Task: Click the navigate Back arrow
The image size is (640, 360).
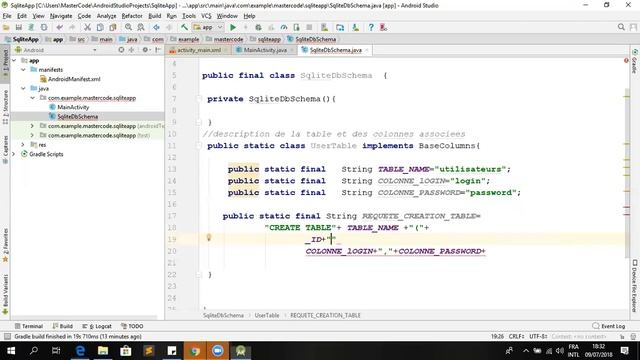Action: pos(156,27)
